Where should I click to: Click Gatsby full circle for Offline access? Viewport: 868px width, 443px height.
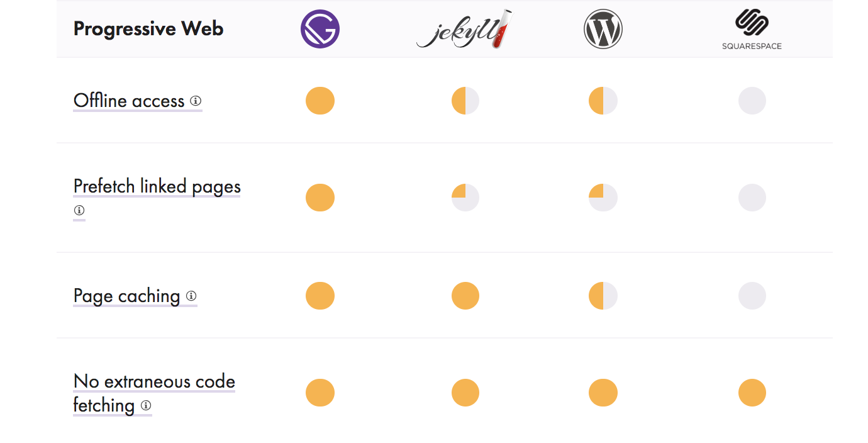point(320,101)
